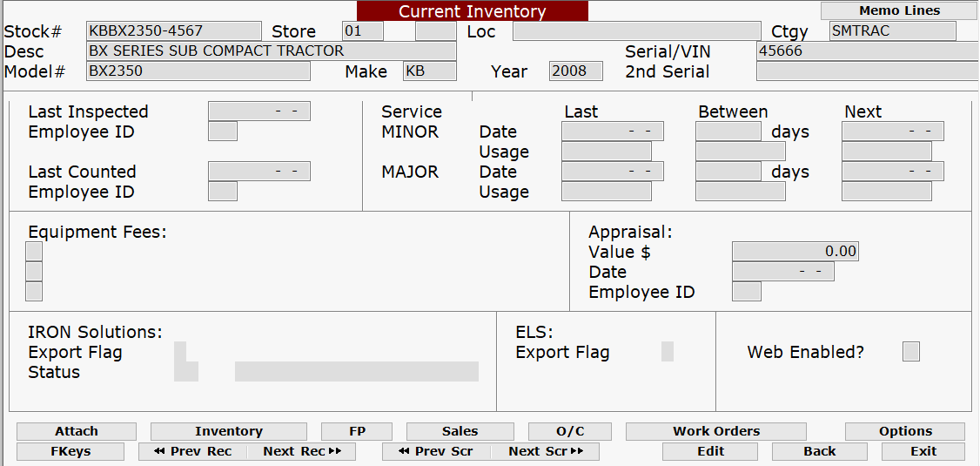Viewport: 980px width, 466px height.
Task: Click the Ctgy field SMTRAC
Action: (x=893, y=31)
